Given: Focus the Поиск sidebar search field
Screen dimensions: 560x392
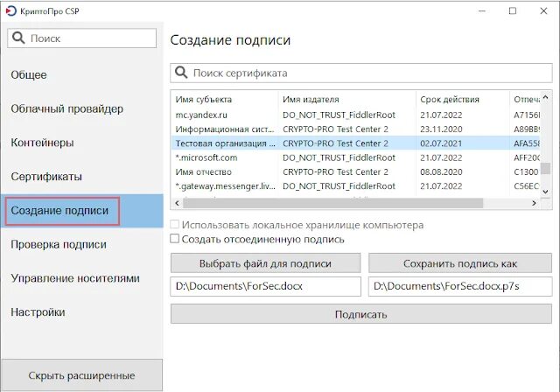Looking at the screenshot, I should (x=81, y=38).
